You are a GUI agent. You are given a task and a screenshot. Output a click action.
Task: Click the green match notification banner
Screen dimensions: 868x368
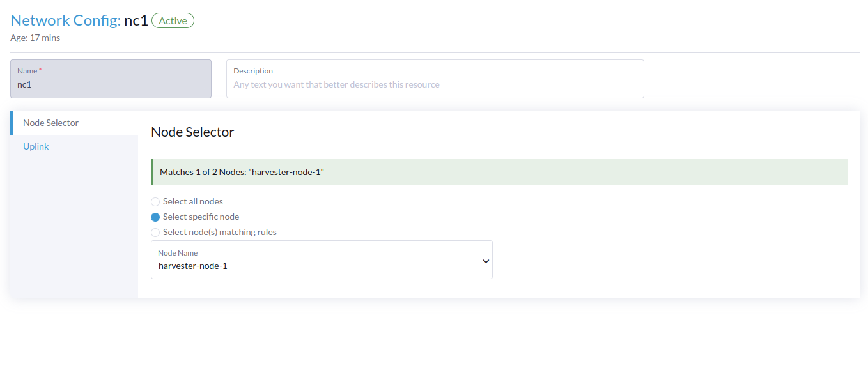499,172
